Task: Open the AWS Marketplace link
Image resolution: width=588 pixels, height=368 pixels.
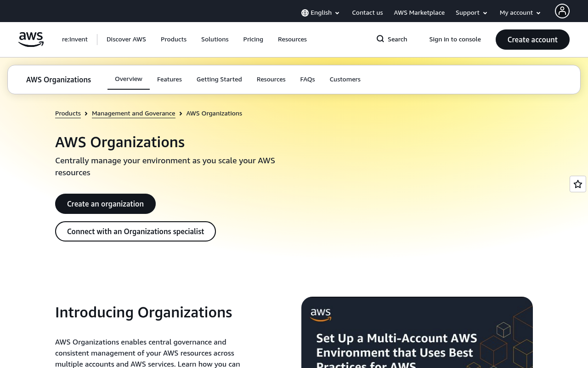Action: pos(419,13)
